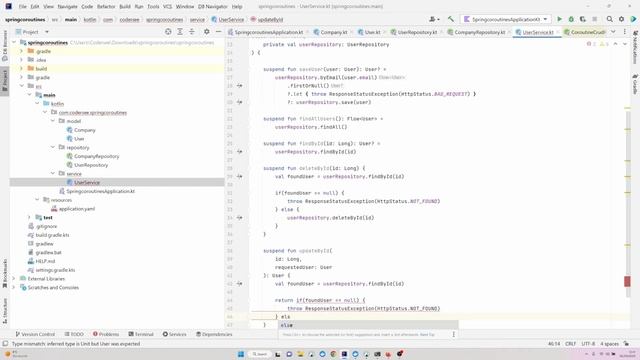Open the code completion popup three-dots menu
The height and width of the screenshot is (360, 640).
453,334
